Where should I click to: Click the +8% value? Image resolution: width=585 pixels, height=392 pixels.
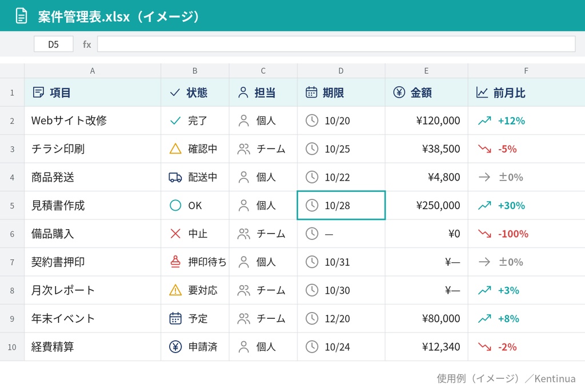coord(508,318)
